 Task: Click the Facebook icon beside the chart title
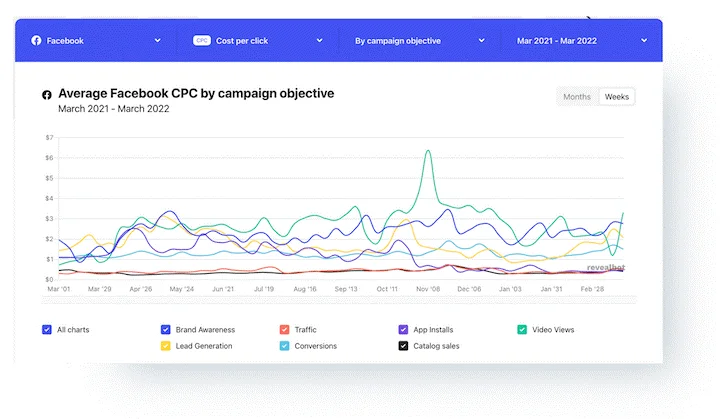(x=46, y=95)
